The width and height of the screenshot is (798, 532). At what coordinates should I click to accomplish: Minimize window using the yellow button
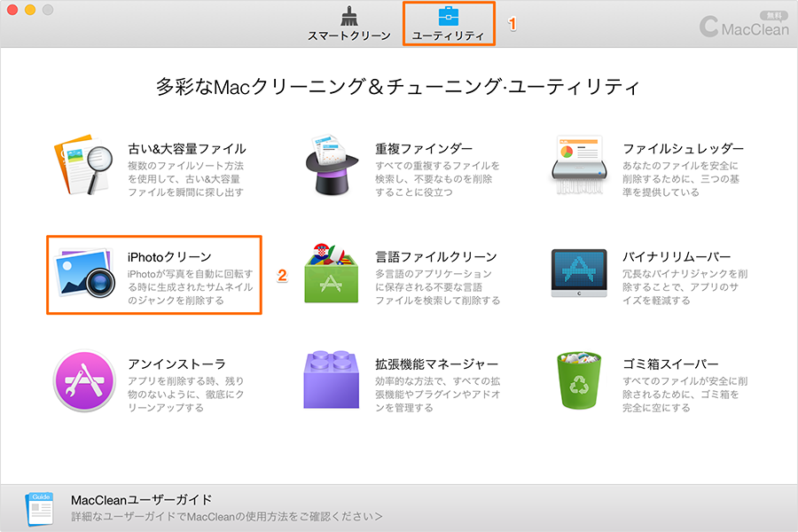pyautogui.click(x=30, y=10)
